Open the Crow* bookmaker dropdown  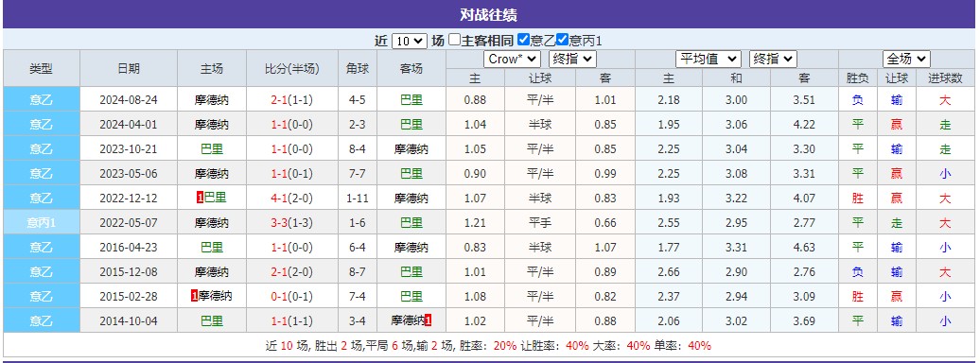pos(512,60)
